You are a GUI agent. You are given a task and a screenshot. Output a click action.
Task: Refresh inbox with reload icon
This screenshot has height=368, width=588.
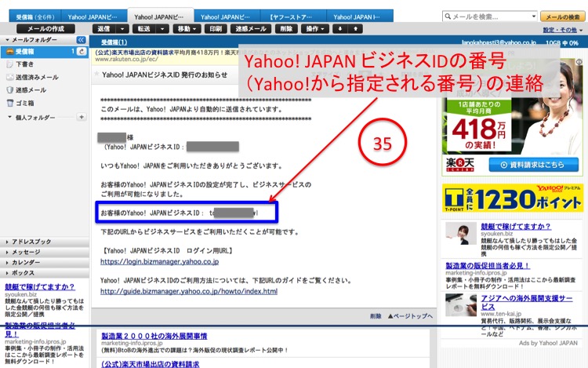[82, 51]
